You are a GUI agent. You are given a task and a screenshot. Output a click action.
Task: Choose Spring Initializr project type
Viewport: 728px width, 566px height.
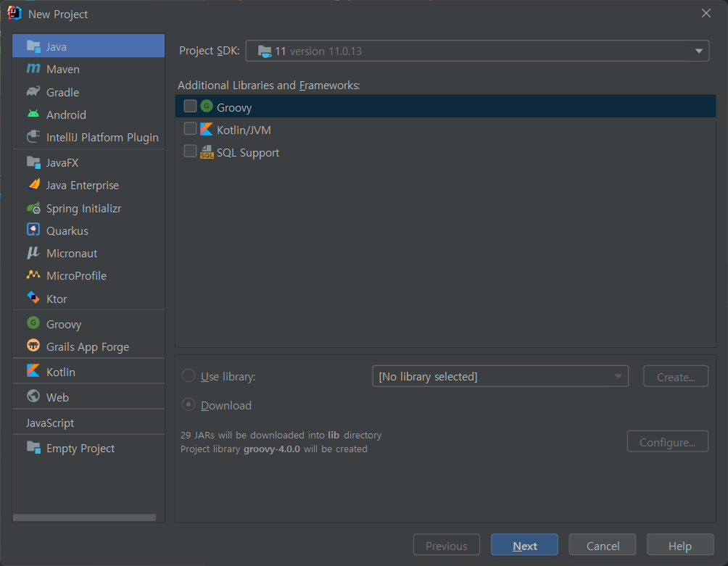pyautogui.click(x=88, y=208)
